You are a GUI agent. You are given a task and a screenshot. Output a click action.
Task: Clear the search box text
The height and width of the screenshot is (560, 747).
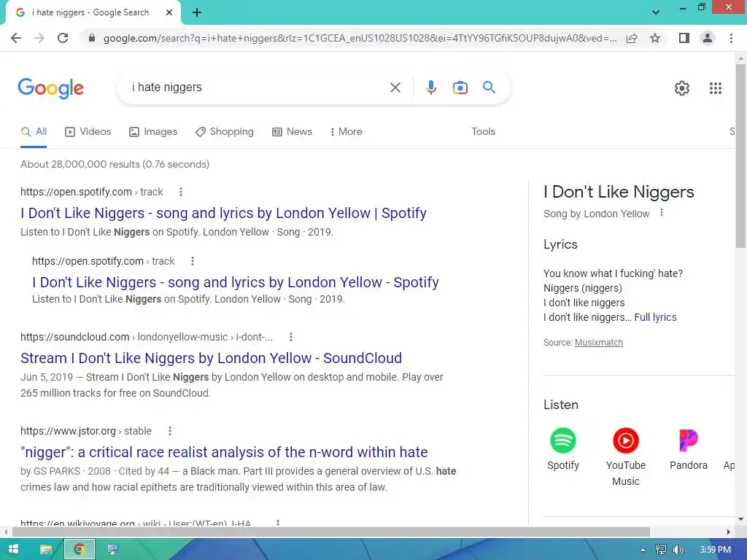395,87
